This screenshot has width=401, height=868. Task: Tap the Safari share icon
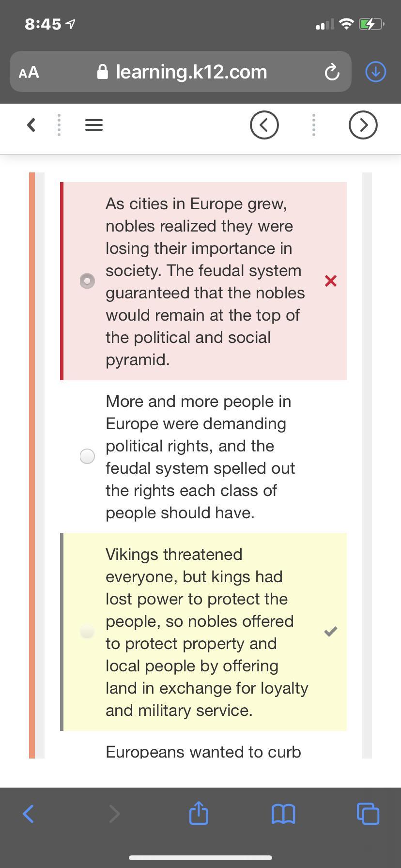(199, 812)
